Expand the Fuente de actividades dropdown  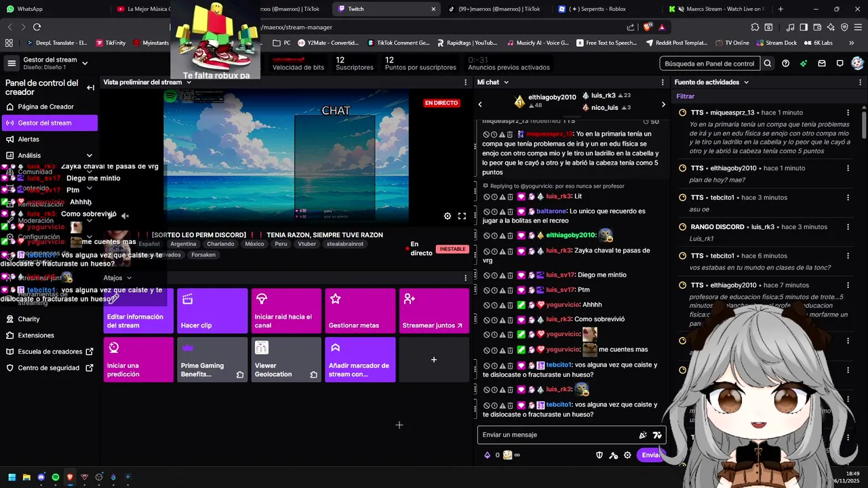(746, 82)
